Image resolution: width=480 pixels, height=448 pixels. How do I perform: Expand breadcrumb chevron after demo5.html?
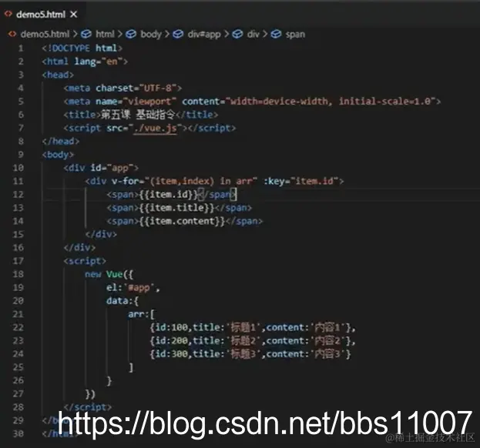click(x=76, y=34)
